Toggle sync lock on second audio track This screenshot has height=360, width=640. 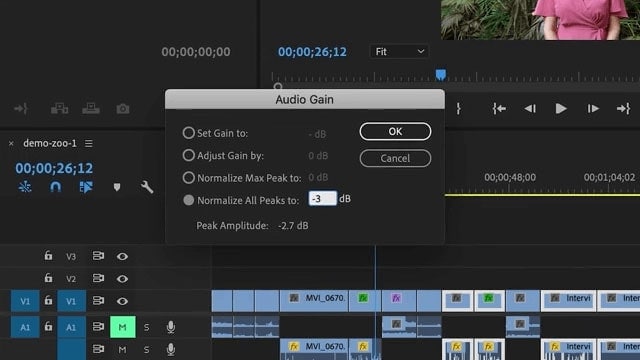pos(98,349)
